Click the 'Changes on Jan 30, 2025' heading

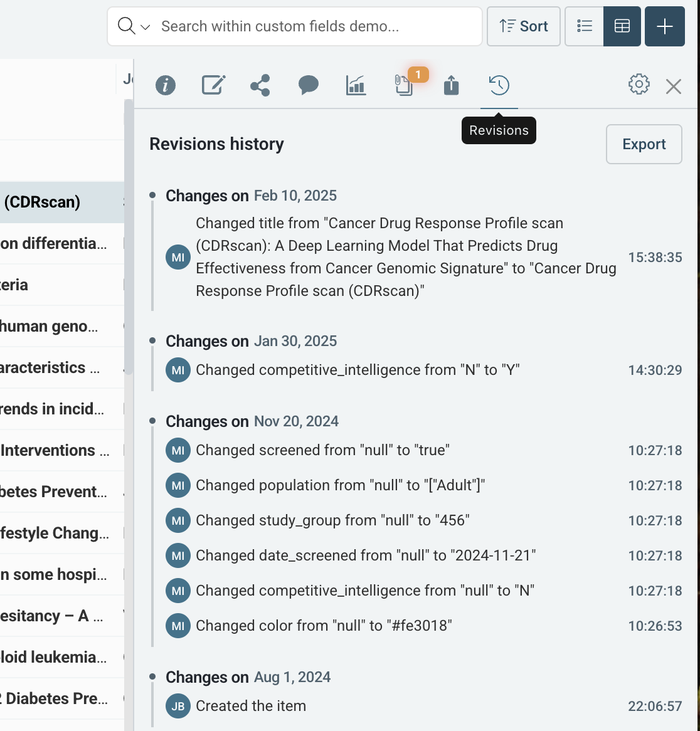251,341
